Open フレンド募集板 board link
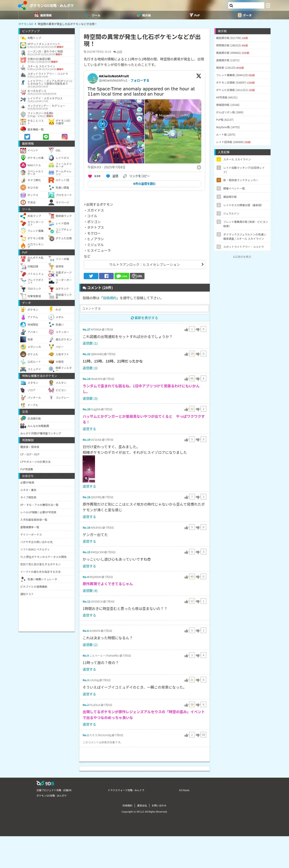289x868 pixels. pos(242,75)
